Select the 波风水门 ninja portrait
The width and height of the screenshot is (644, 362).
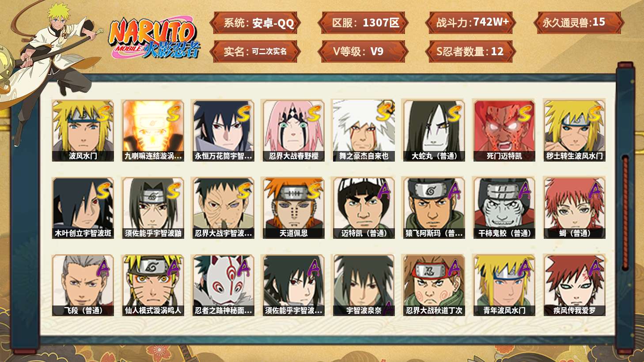click(83, 130)
